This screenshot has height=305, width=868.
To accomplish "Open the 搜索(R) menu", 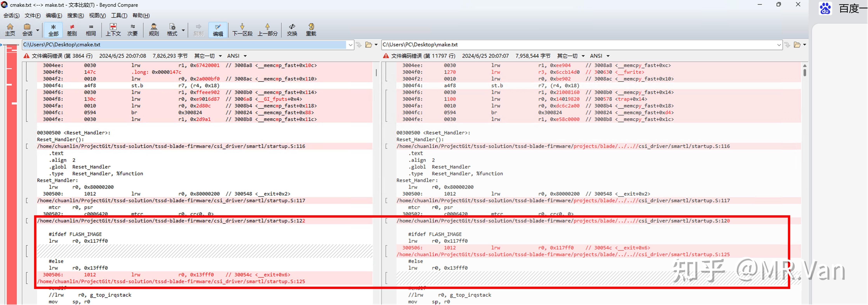I will click(x=75, y=16).
